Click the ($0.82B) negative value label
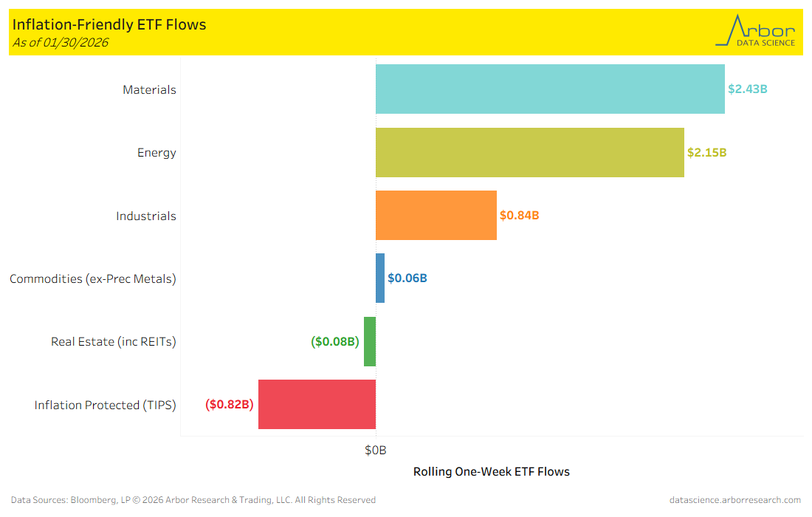This screenshot has height=517, width=812. coord(229,405)
